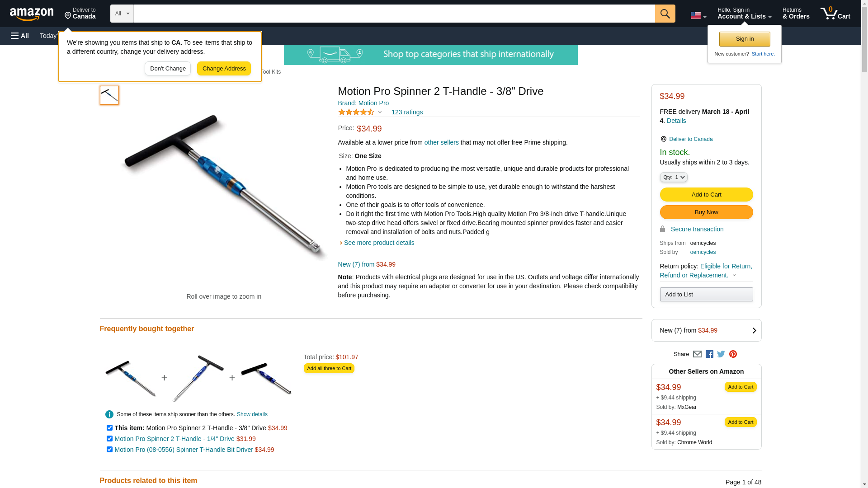Click the Amazon logo

coord(32,14)
